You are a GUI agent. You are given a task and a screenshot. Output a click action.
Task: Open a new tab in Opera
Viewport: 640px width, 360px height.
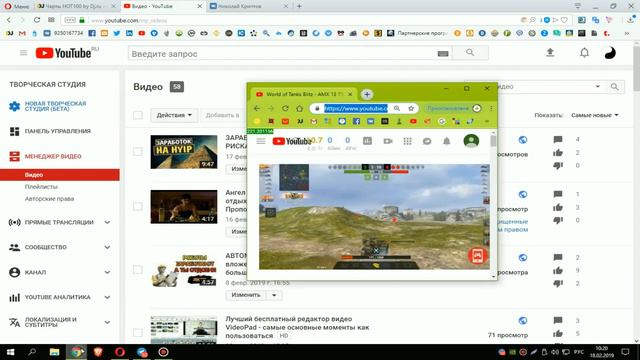[x=299, y=6]
